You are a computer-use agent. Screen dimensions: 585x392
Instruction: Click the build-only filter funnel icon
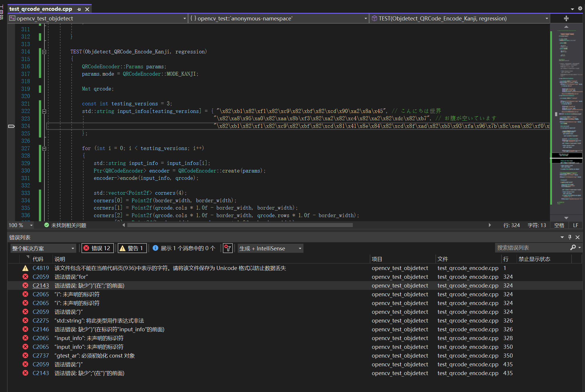click(228, 248)
